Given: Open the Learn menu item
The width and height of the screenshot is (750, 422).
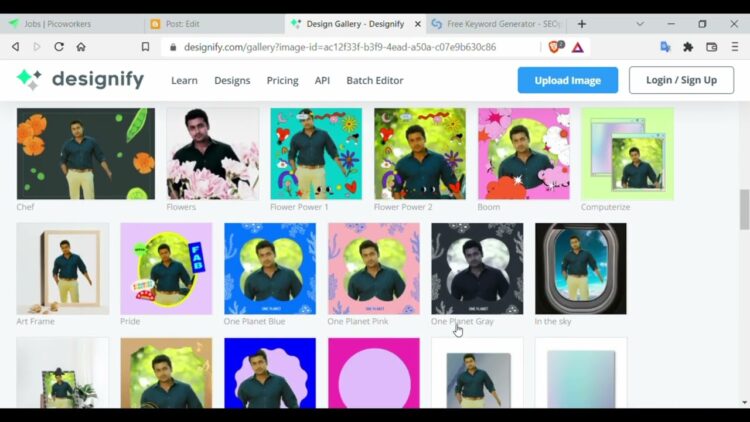Looking at the screenshot, I should click(x=184, y=80).
